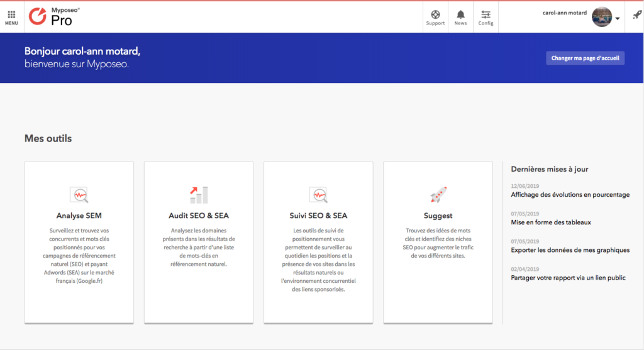This screenshot has width=644, height=350.
Task: Open the Analyse SEM title
Action: 79,216
